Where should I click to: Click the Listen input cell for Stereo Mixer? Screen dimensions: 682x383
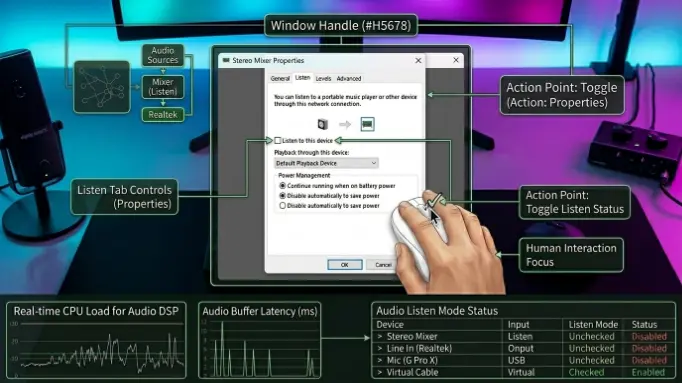point(520,336)
